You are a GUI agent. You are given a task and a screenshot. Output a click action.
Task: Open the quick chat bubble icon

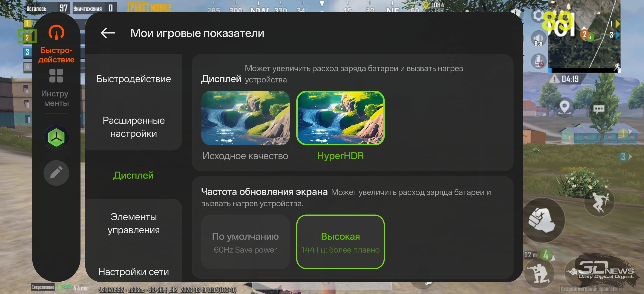click(x=599, y=109)
